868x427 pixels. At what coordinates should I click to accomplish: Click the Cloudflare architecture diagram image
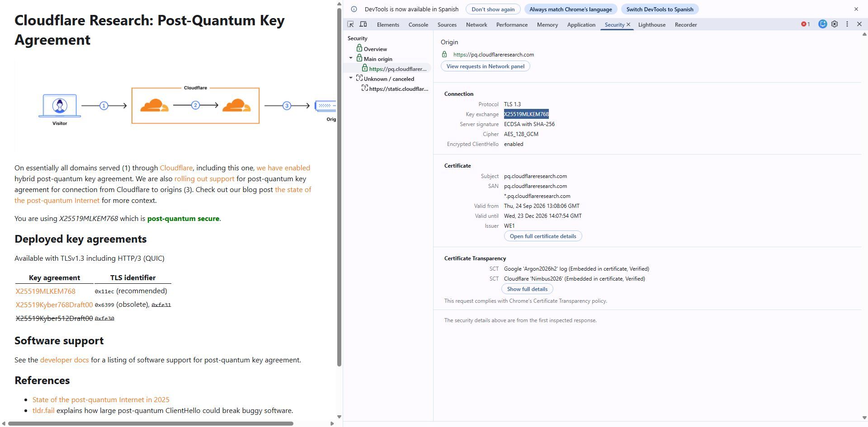pyautogui.click(x=175, y=106)
